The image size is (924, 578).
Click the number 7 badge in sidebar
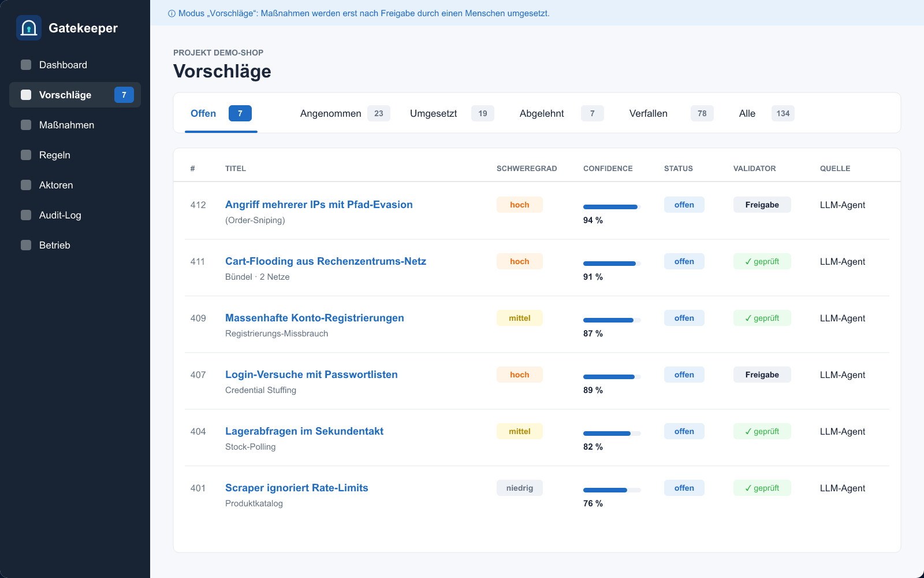(x=124, y=95)
